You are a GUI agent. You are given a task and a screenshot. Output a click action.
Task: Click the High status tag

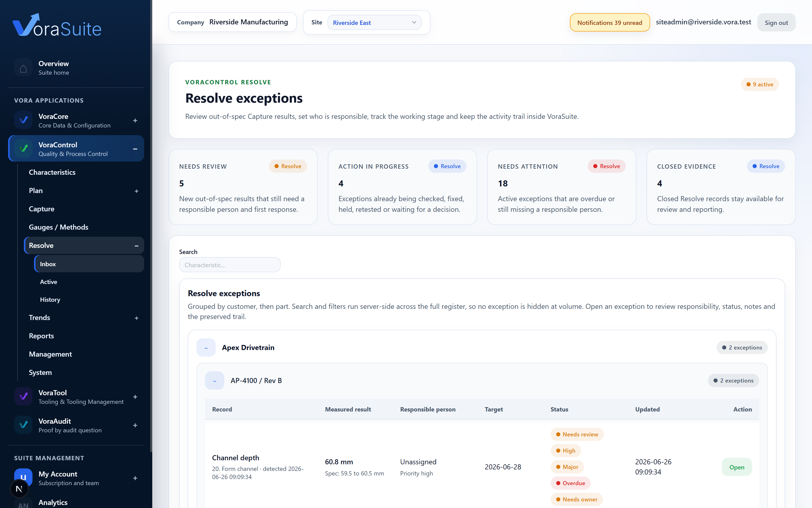click(565, 451)
